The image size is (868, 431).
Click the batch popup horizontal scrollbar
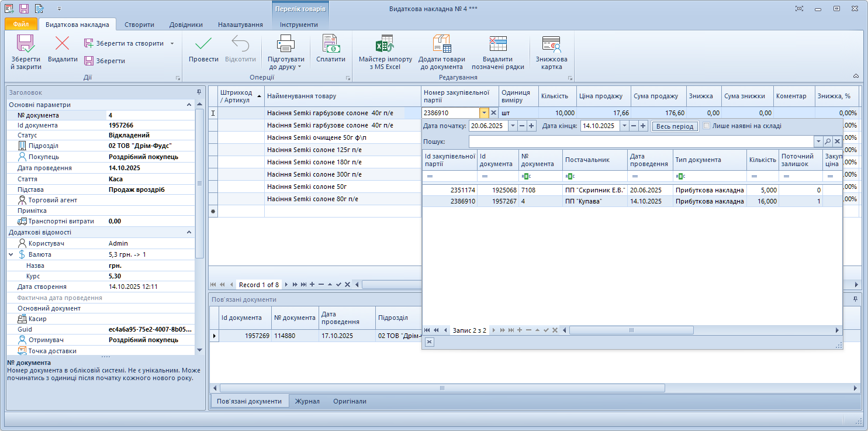631,330
